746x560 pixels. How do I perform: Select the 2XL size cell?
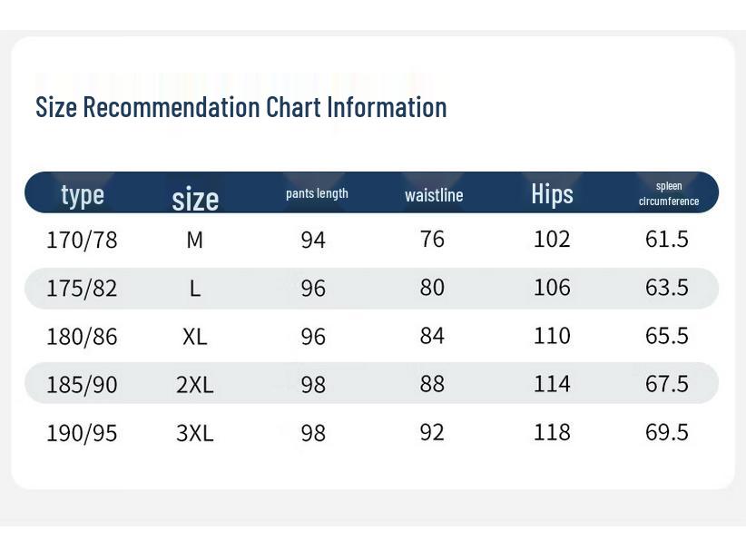pyautogui.click(x=194, y=384)
